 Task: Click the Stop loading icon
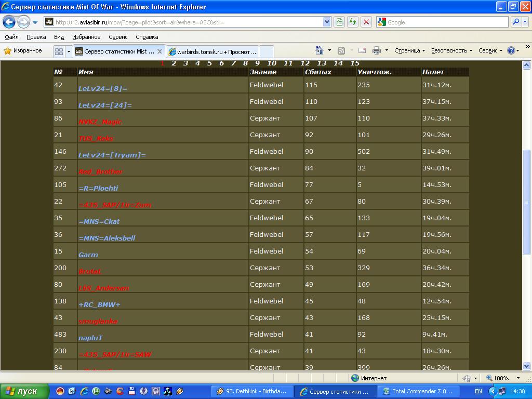point(366,22)
